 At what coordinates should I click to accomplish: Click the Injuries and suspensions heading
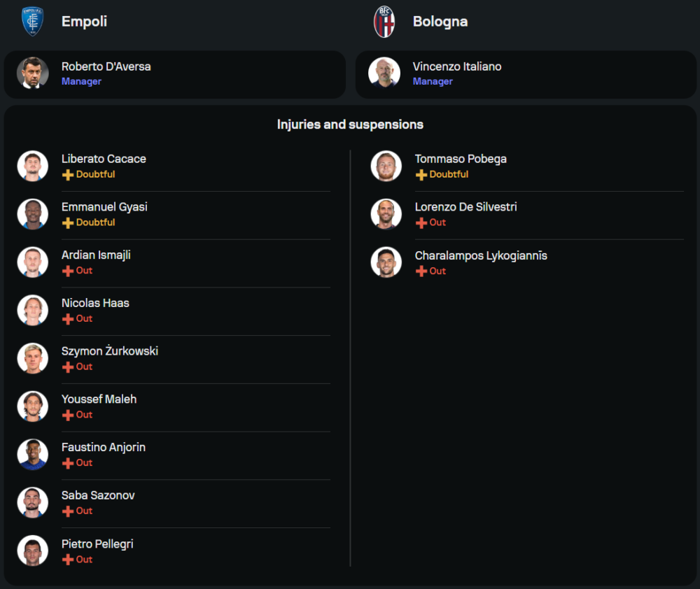pos(350,125)
